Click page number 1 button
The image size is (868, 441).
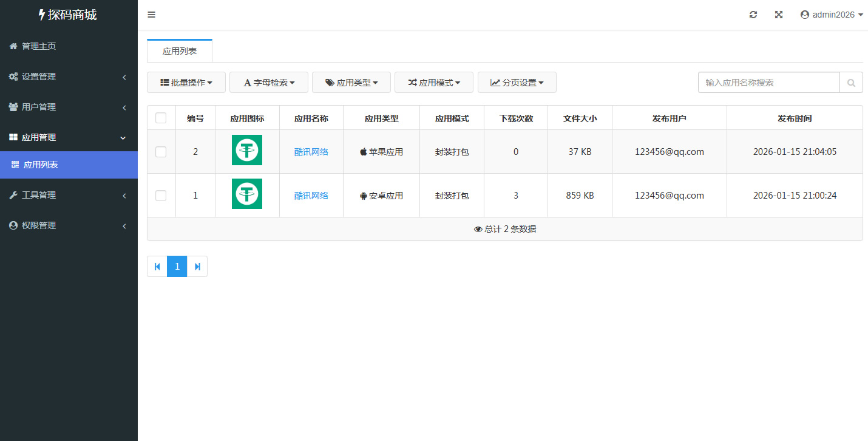(x=177, y=267)
